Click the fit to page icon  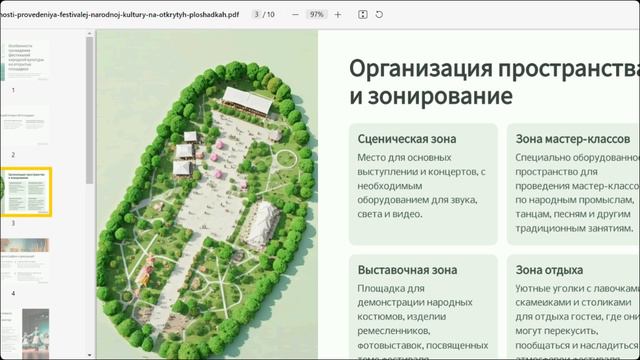tap(362, 15)
